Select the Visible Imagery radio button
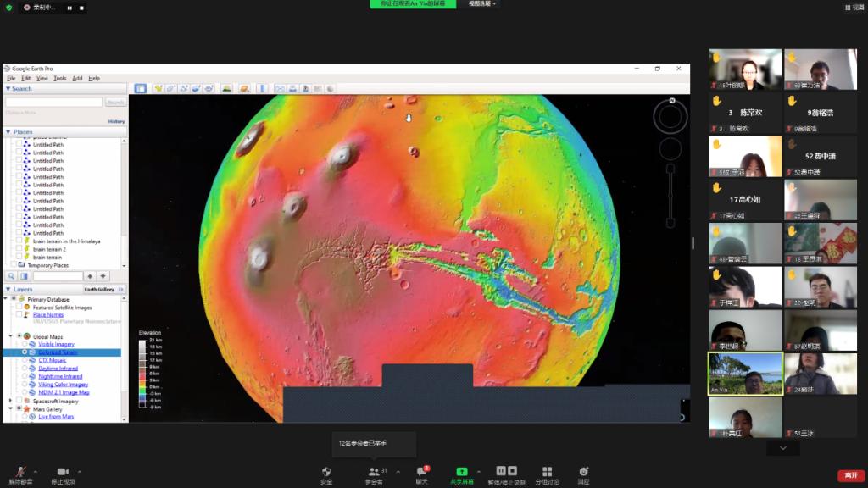 25,344
